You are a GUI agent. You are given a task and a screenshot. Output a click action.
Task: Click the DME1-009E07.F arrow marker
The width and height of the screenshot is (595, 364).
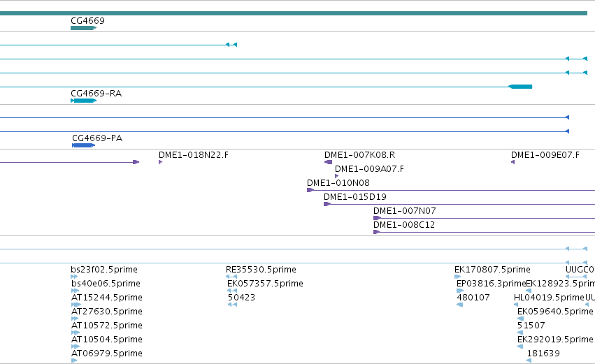[x=512, y=162]
